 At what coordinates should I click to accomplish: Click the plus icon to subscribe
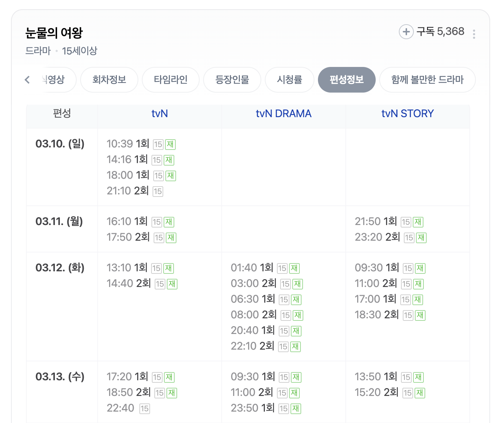pyautogui.click(x=406, y=32)
